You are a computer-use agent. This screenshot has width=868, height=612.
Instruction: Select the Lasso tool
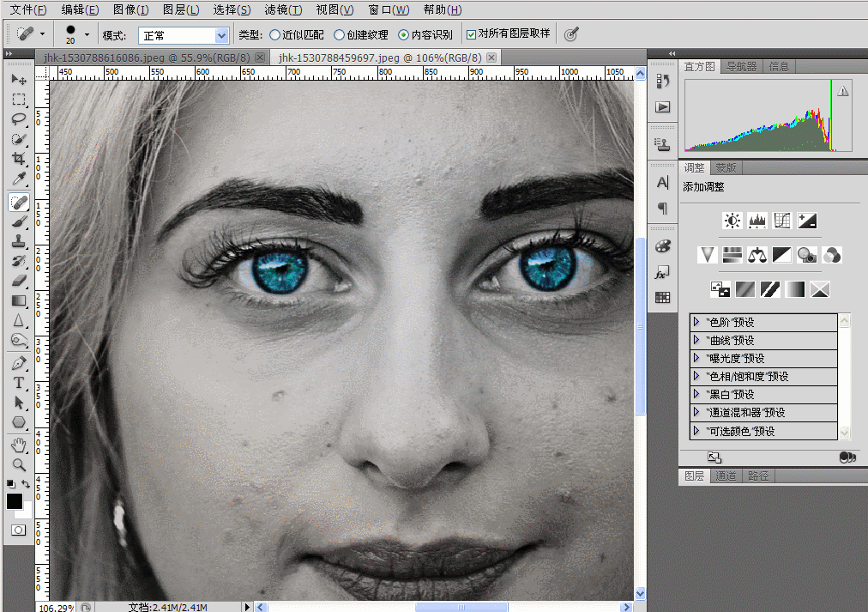pyautogui.click(x=19, y=119)
